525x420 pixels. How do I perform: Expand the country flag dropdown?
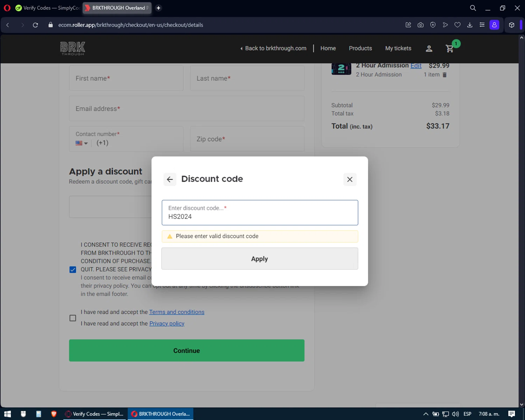click(x=82, y=143)
